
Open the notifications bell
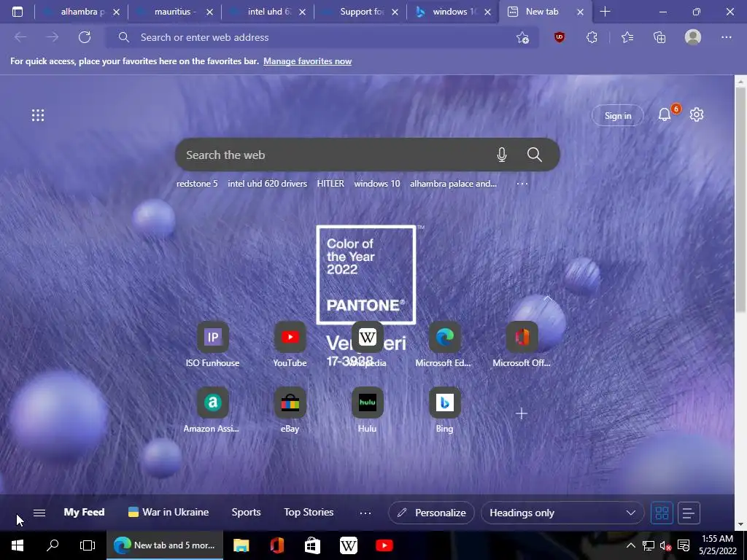tap(664, 114)
